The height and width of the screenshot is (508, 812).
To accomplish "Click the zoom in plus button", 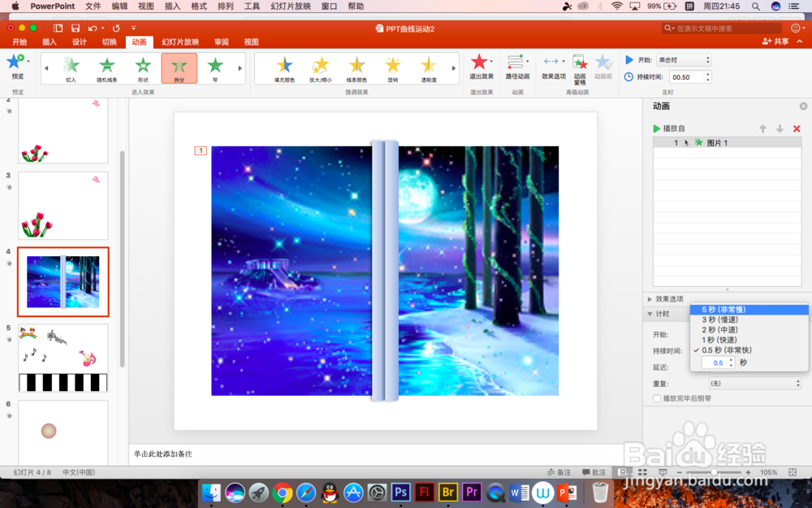I will tap(749, 472).
